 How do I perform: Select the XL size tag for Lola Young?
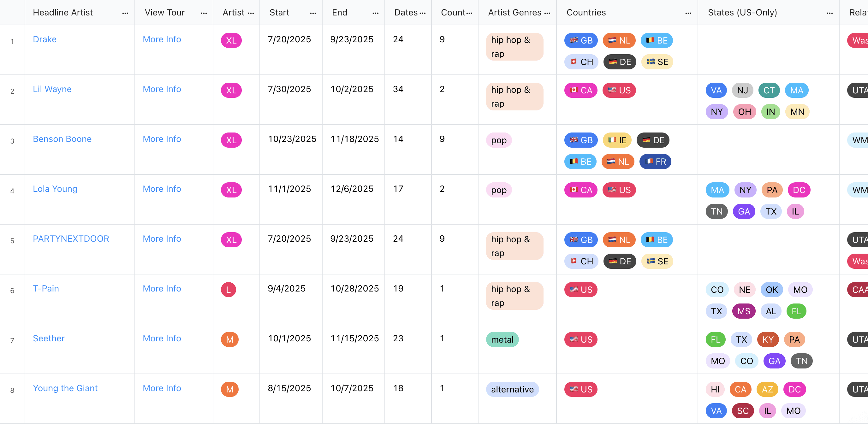[231, 190]
